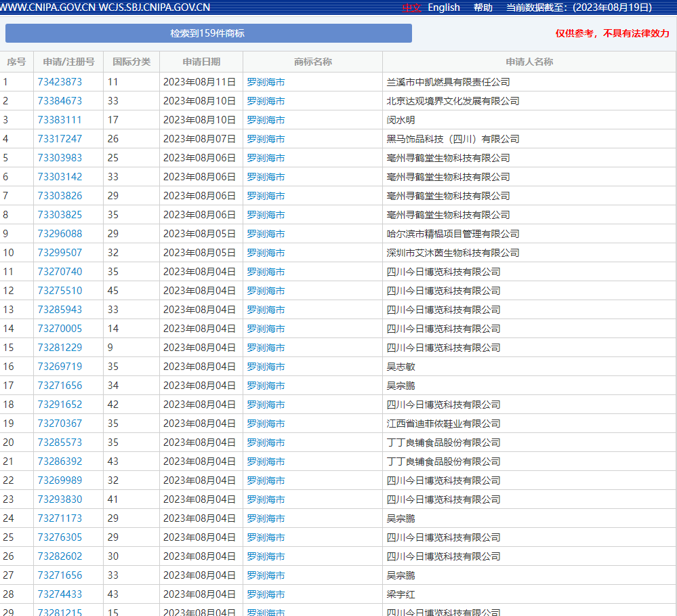Screen dimensions: 677x616
Task: Open registration number 73303826
Action: pyautogui.click(x=60, y=196)
